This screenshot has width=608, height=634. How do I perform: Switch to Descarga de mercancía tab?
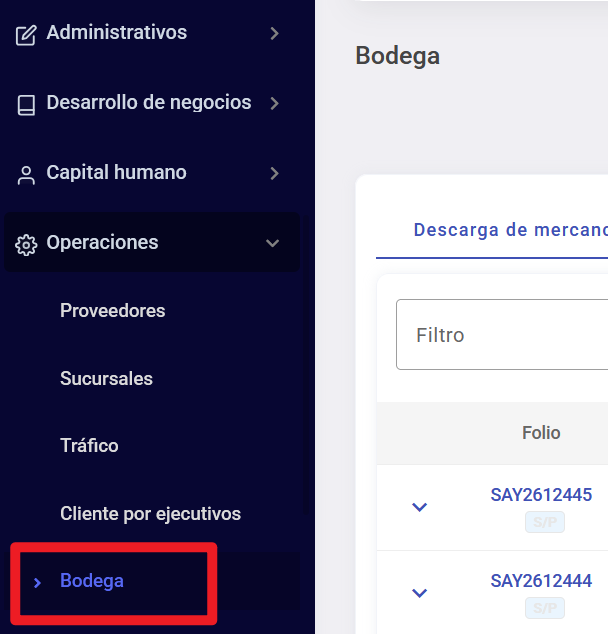511,230
